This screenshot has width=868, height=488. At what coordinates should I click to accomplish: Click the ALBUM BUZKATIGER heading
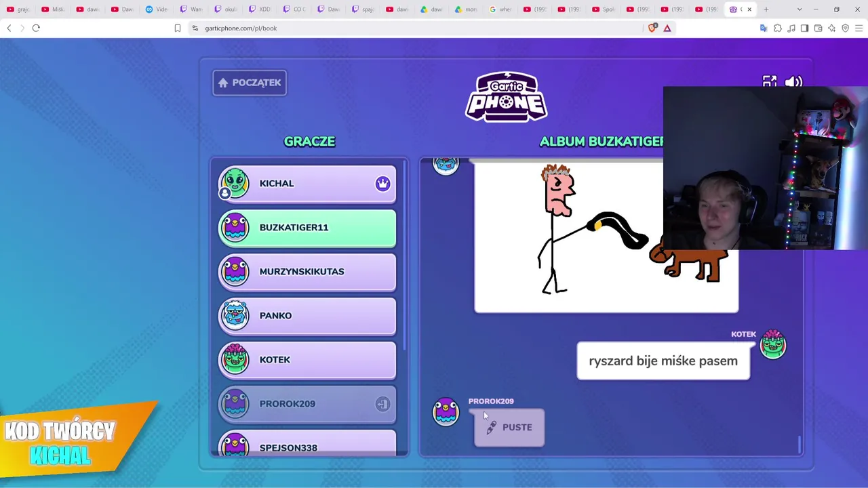[601, 142]
